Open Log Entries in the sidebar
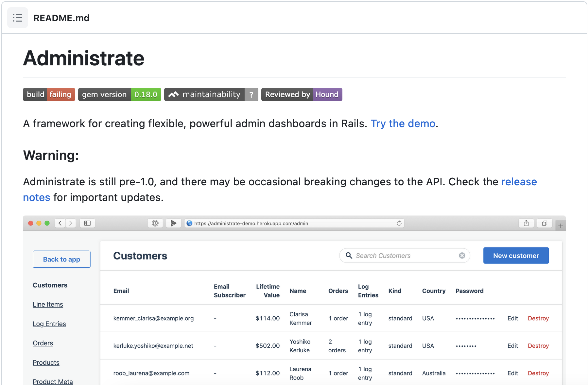588x385 pixels. tap(49, 324)
